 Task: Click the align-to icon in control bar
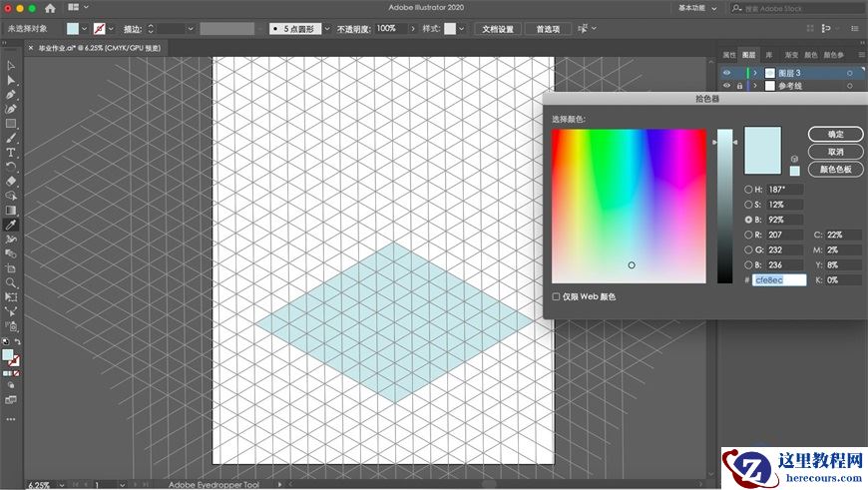click(x=583, y=28)
